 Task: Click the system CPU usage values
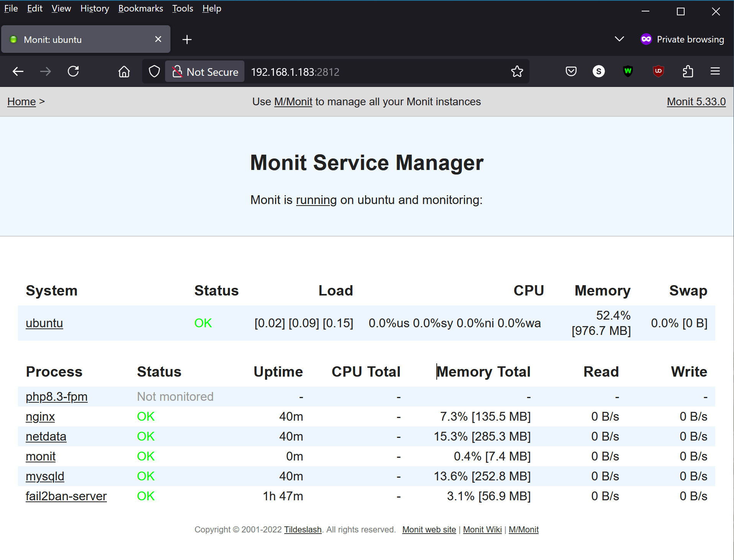tap(455, 323)
